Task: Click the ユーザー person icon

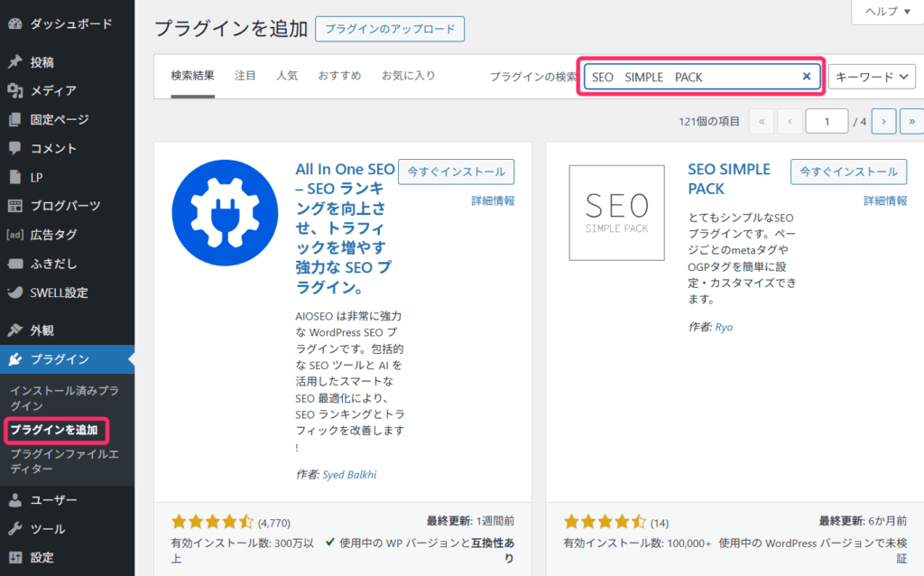Action: click(15, 500)
